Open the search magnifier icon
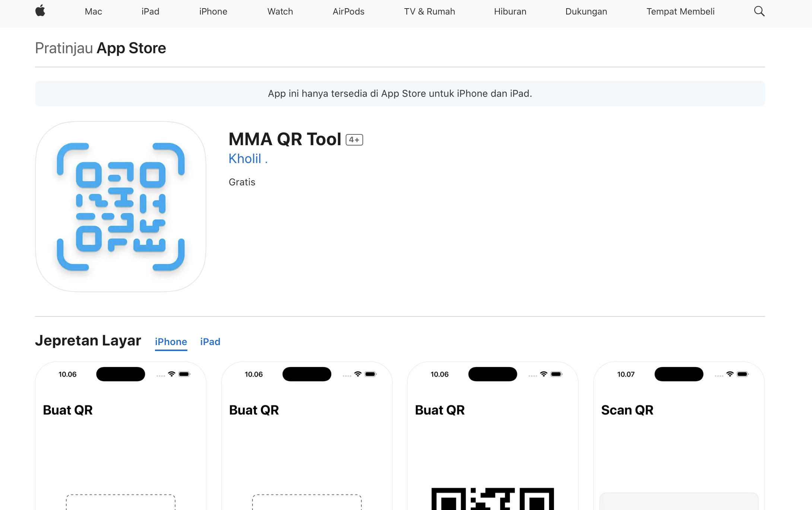The height and width of the screenshot is (510, 812). [x=759, y=11]
